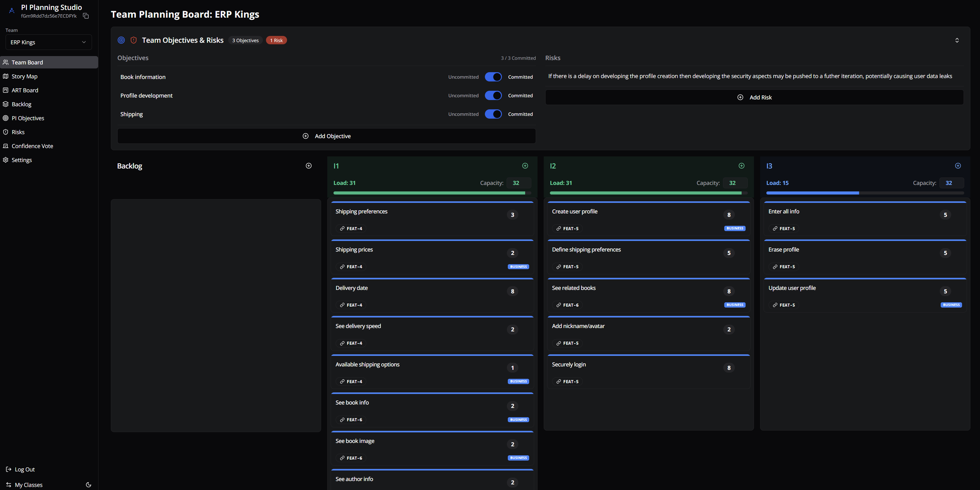
Task: Click FEAT-4 link tag on Shipping preferences
Action: 351,229
